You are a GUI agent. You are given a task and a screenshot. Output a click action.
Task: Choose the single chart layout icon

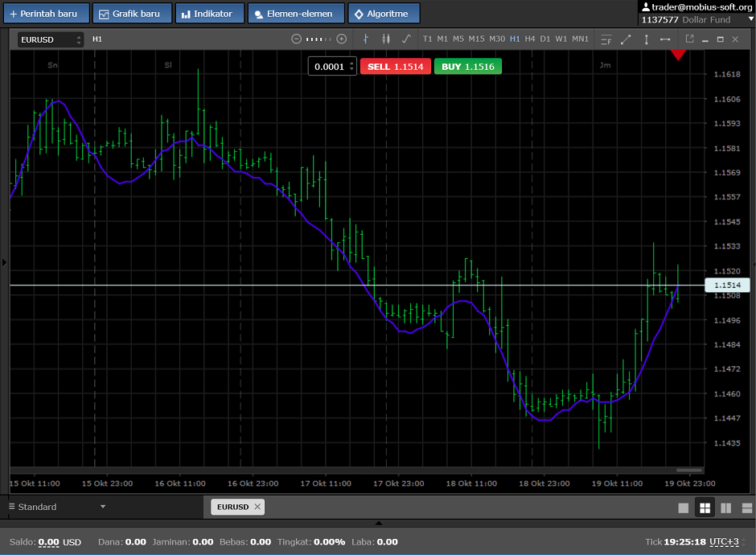tap(683, 508)
